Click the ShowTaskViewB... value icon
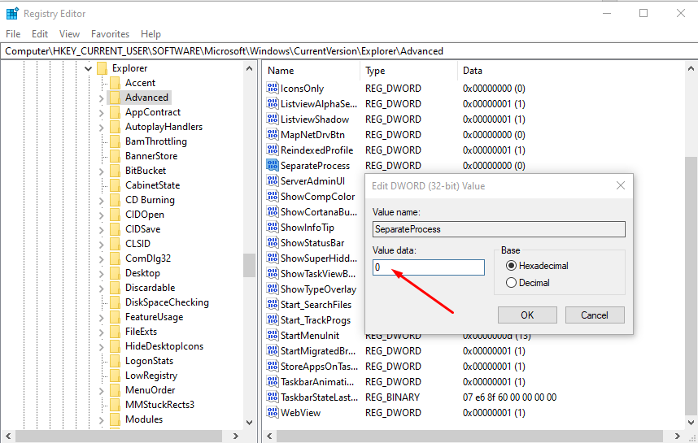Screen dimensions: 698x444 pyautogui.click(x=272, y=273)
